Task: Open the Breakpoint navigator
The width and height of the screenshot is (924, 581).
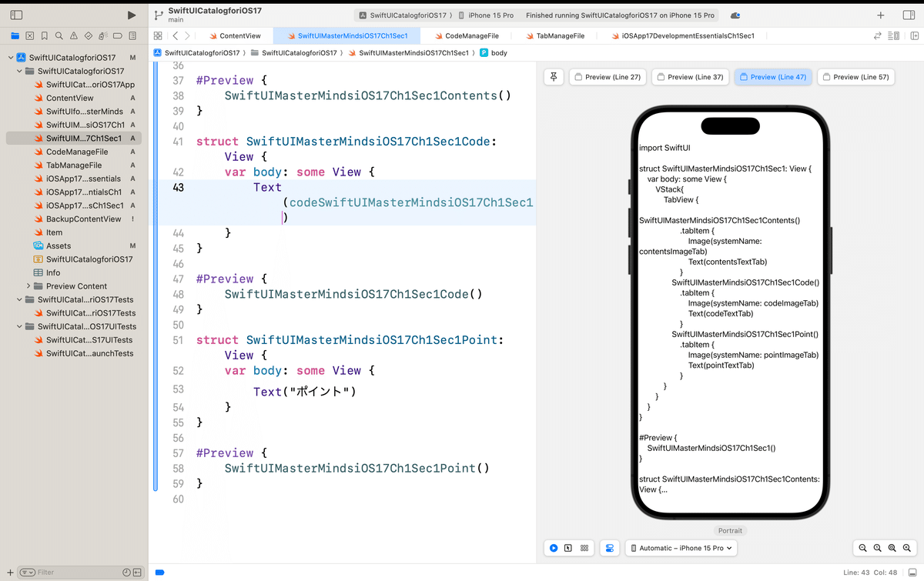Action: click(x=118, y=35)
